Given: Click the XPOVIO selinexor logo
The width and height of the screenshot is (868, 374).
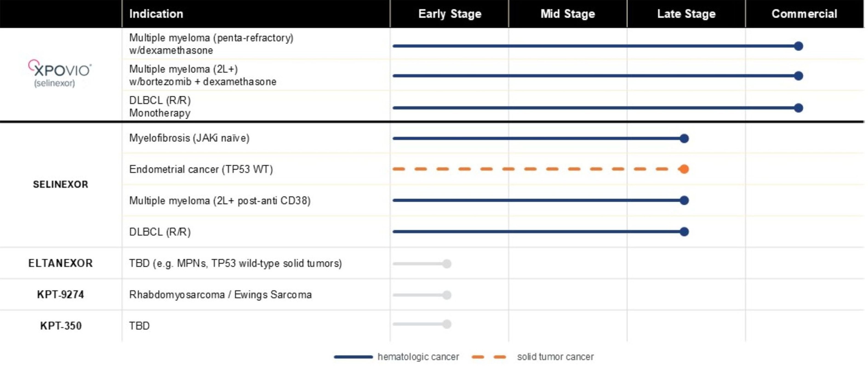Looking at the screenshot, I should click(x=59, y=74).
